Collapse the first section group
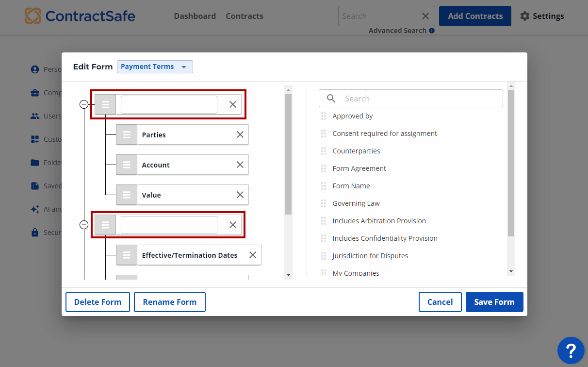 coord(84,104)
